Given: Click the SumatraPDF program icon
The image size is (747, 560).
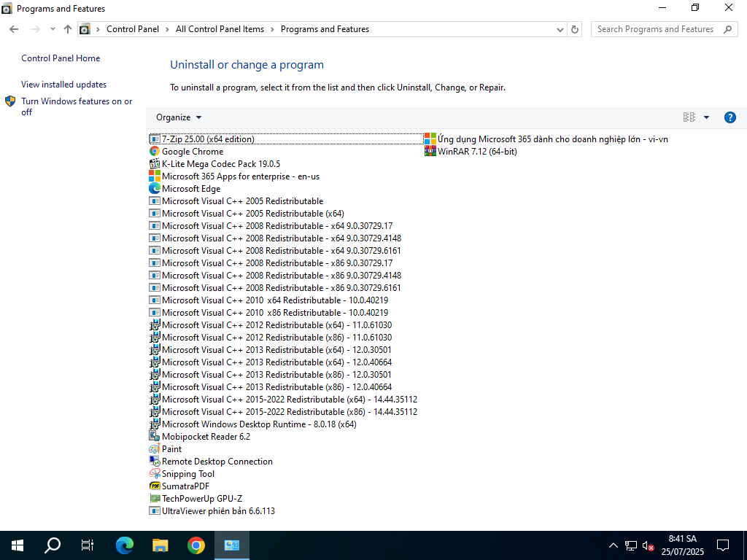Looking at the screenshot, I should point(155,486).
